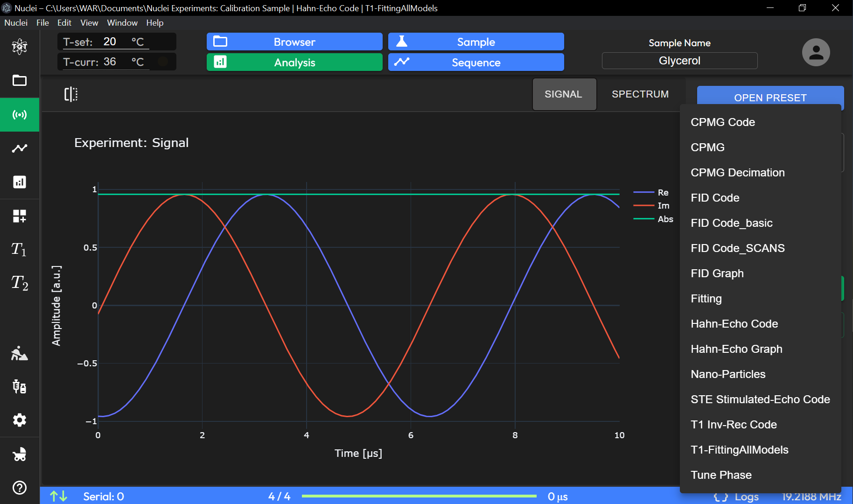Click the 19.2188 MHz frequency readout
The width and height of the screenshot is (853, 504).
(811, 497)
